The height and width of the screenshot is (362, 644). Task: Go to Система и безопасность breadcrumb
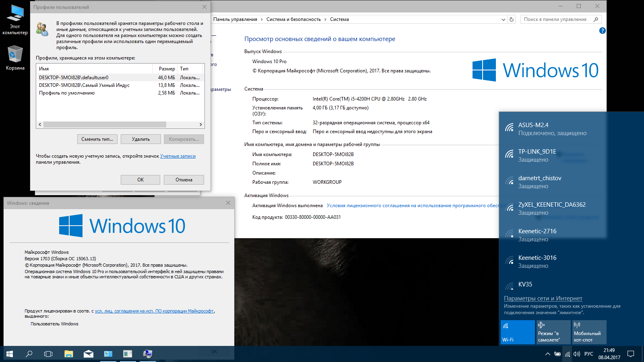(x=293, y=19)
